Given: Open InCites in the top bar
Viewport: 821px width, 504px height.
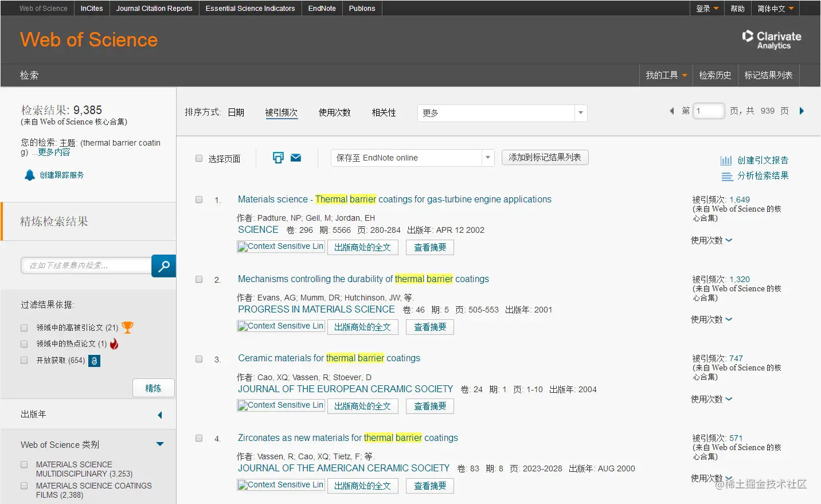Looking at the screenshot, I should click(92, 9).
